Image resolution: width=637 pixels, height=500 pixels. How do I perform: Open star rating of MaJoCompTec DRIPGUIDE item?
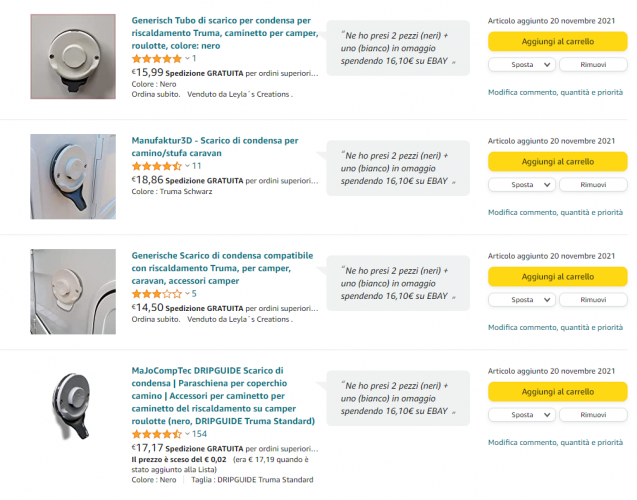coord(158,434)
